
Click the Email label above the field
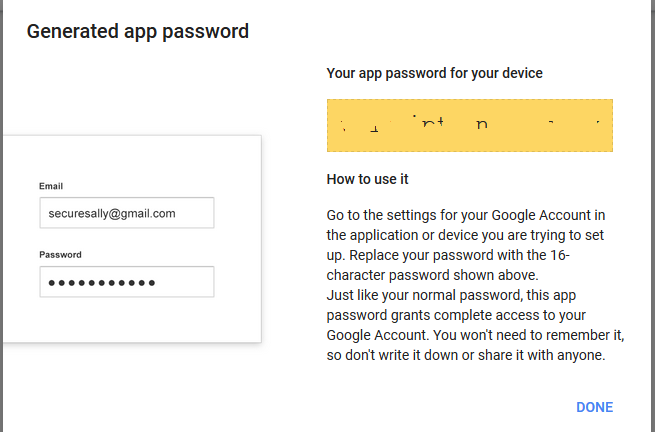(51, 186)
